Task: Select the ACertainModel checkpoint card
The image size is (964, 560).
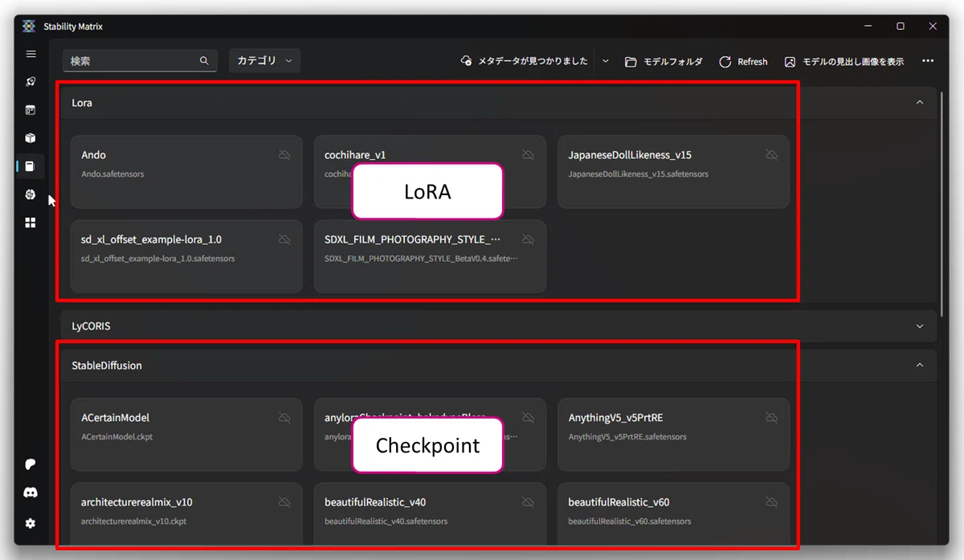Action: coord(186,435)
